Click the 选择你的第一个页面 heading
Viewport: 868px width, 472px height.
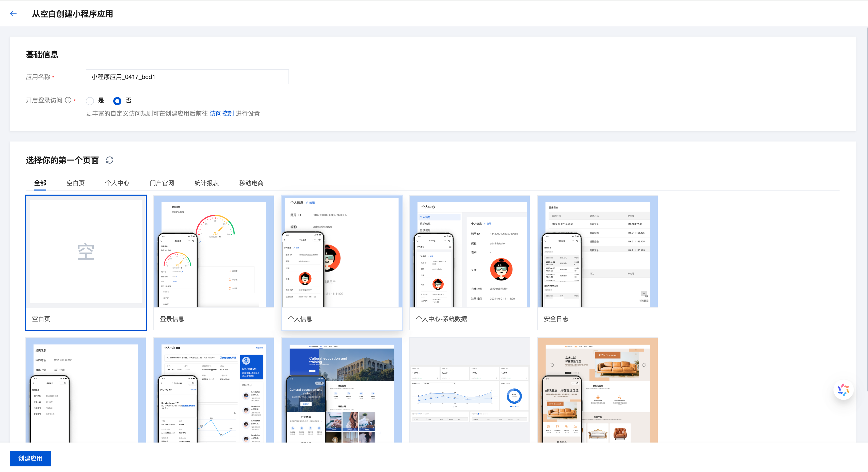tap(62, 160)
